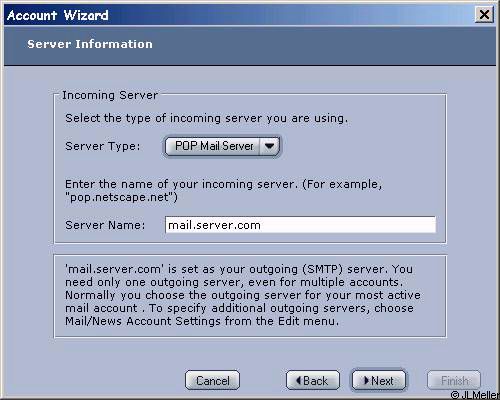This screenshot has height=400, width=500.
Task: Click the greyed-out Finish button
Action: click(x=454, y=380)
